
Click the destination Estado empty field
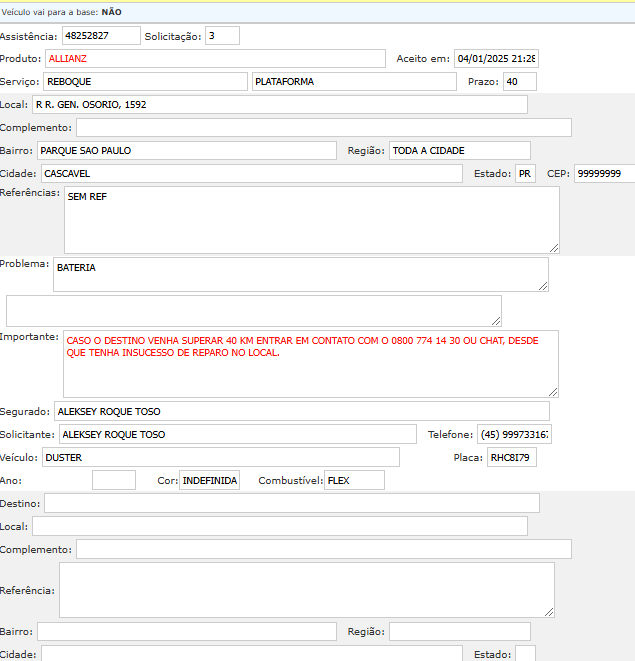pos(525,653)
